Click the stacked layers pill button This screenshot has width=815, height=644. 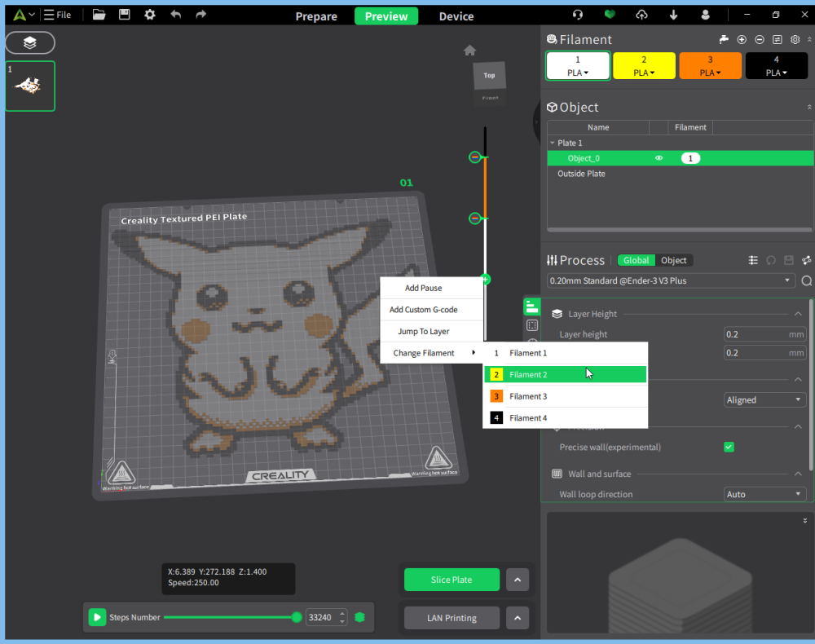[x=30, y=42]
